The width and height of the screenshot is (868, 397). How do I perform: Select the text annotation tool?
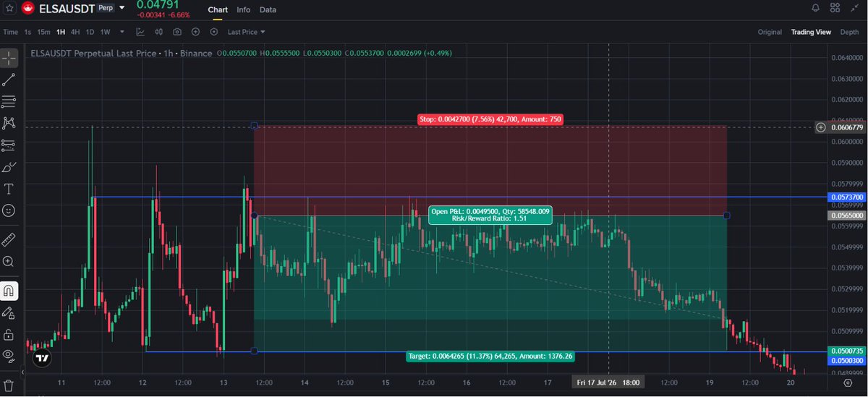tap(9, 189)
